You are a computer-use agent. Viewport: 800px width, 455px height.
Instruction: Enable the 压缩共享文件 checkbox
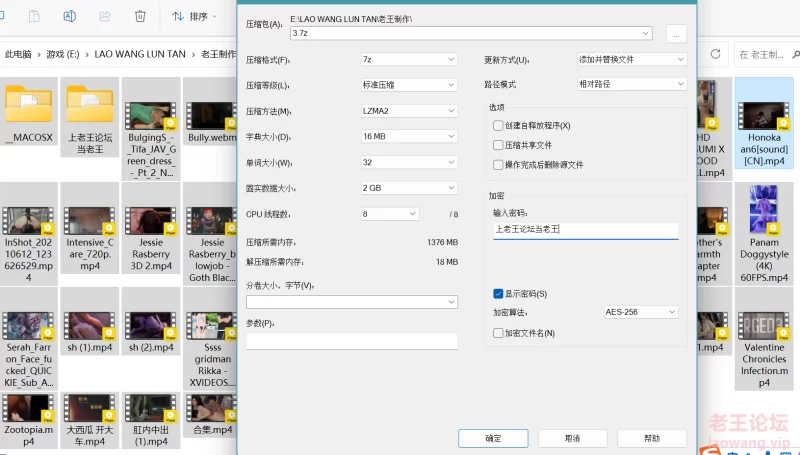(x=498, y=145)
